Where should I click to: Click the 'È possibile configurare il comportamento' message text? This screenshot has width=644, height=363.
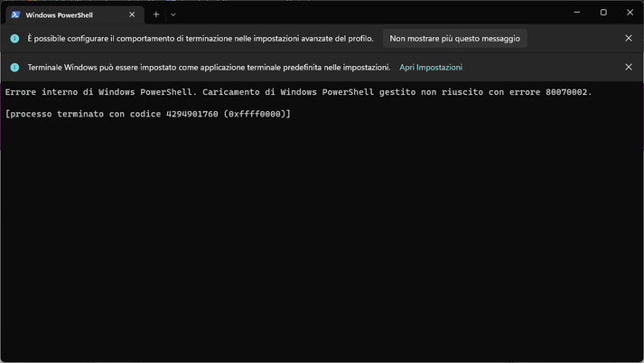[201, 39]
